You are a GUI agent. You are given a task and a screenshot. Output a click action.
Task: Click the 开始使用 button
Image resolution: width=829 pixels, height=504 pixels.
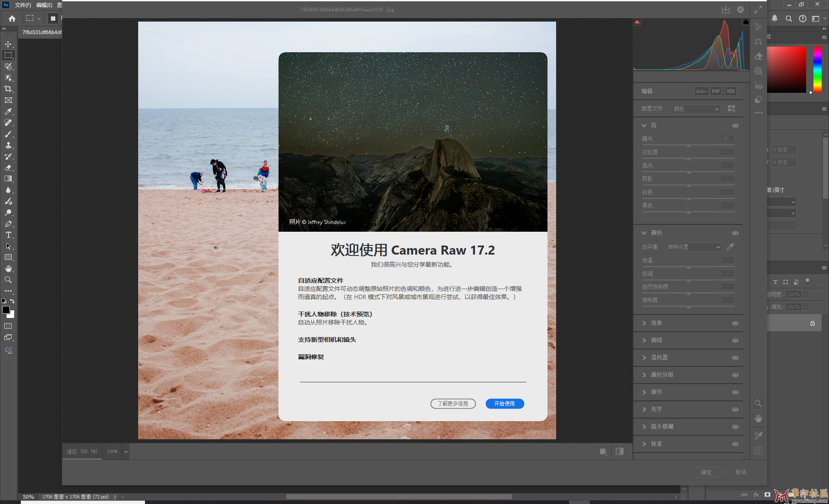coord(505,404)
